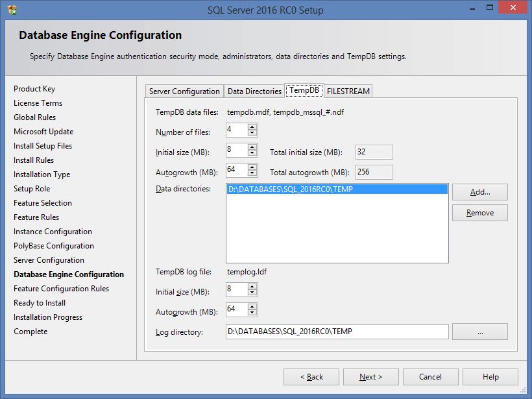Go to the previous page with Back

[x=311, y=377]
